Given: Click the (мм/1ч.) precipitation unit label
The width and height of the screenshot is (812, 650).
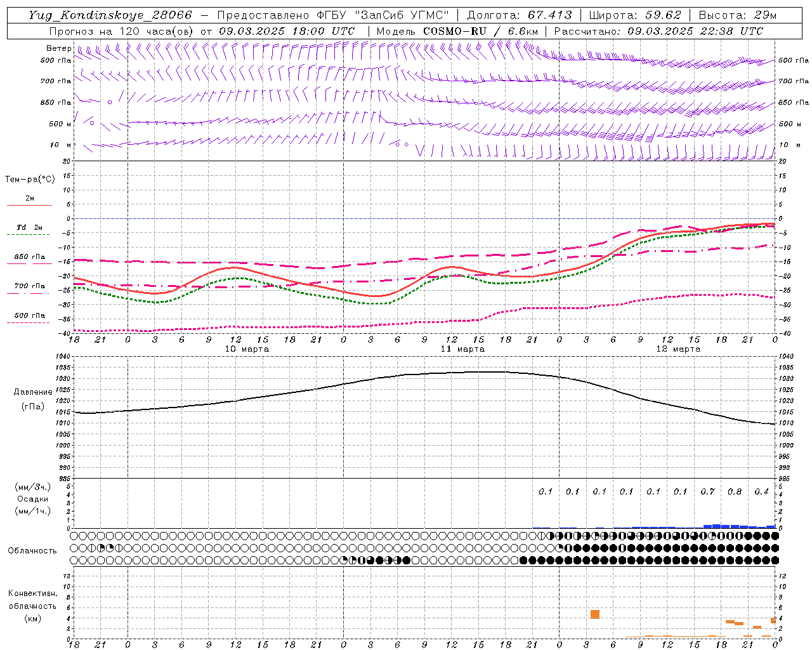Looking at the screenshot, I should (33, 511).
